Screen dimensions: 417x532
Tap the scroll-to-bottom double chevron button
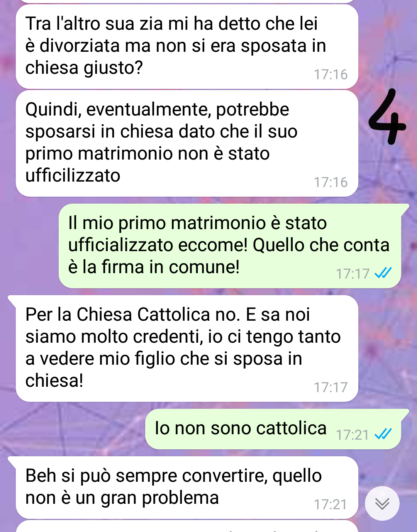tap(382, 503)
